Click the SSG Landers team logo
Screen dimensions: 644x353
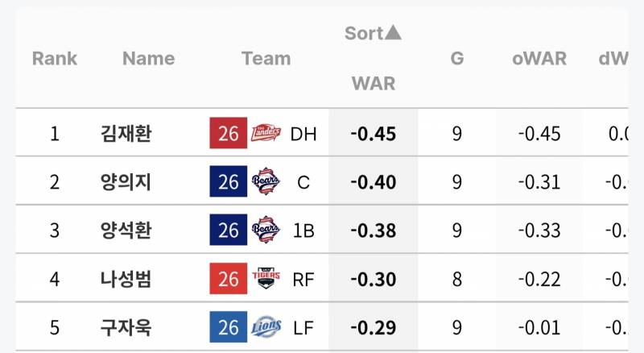(x=266, y=133)
